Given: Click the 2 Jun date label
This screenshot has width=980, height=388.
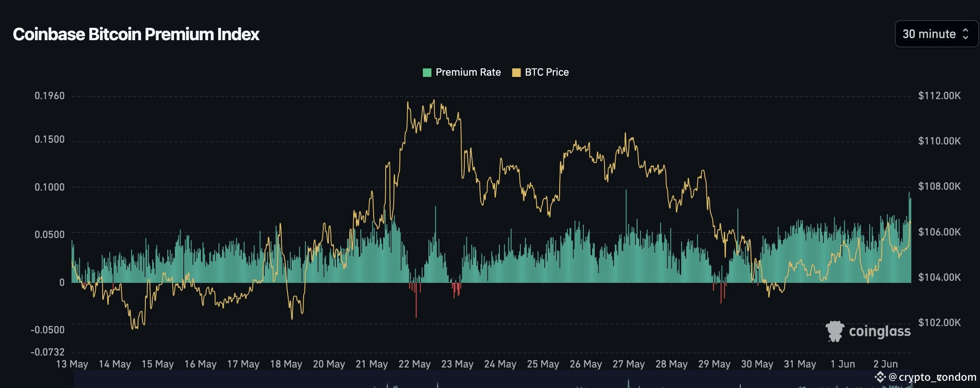Looking at the screenshot, I should [885, 364].
